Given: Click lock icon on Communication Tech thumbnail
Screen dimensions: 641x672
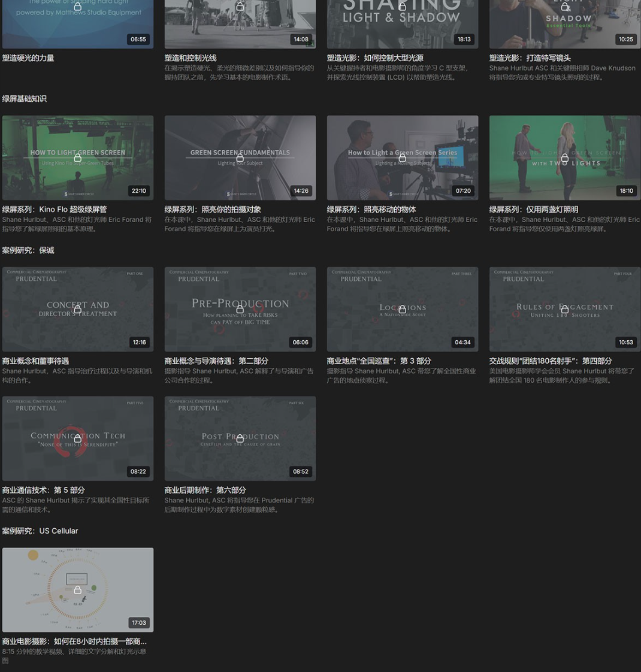Looking at the screenshot, I should coord(78,438).
